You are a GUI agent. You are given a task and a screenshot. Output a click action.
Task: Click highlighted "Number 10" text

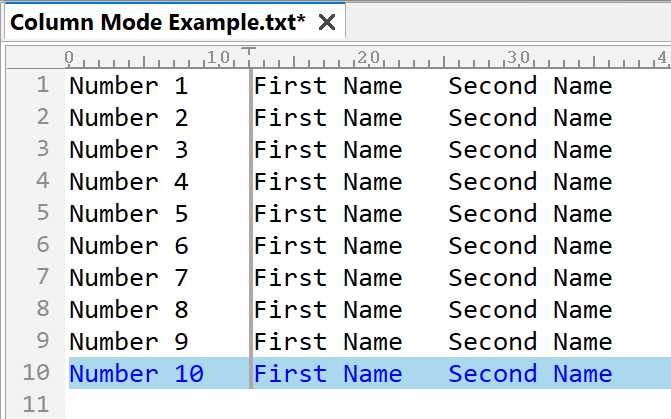click(137, 374)
